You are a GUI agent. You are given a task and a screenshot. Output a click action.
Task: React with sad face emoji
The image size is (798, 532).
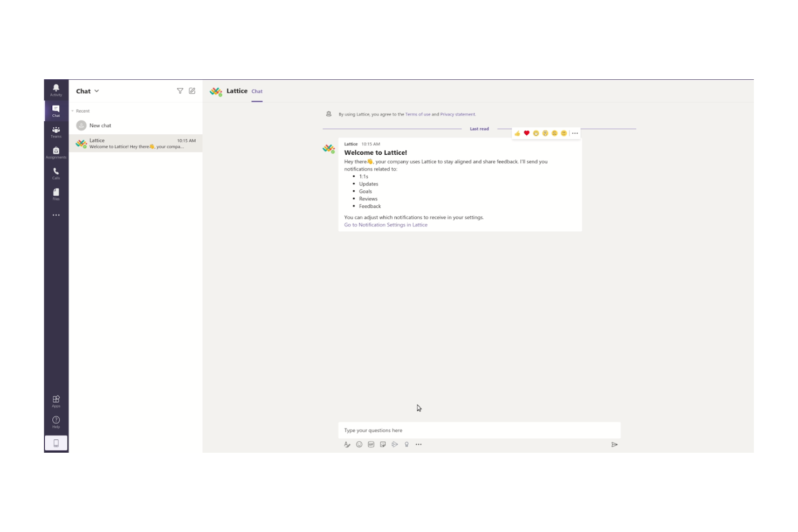coord(554,133)
